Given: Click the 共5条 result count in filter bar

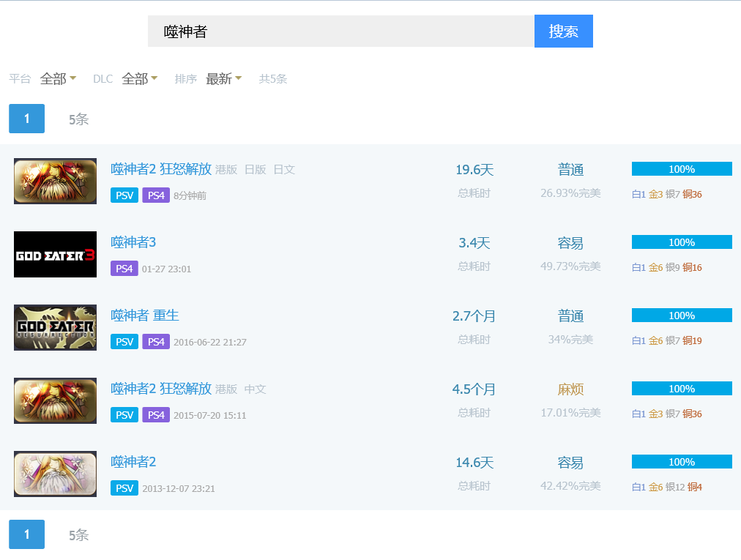Looking at the screenshot, I should tap(273, 79).
